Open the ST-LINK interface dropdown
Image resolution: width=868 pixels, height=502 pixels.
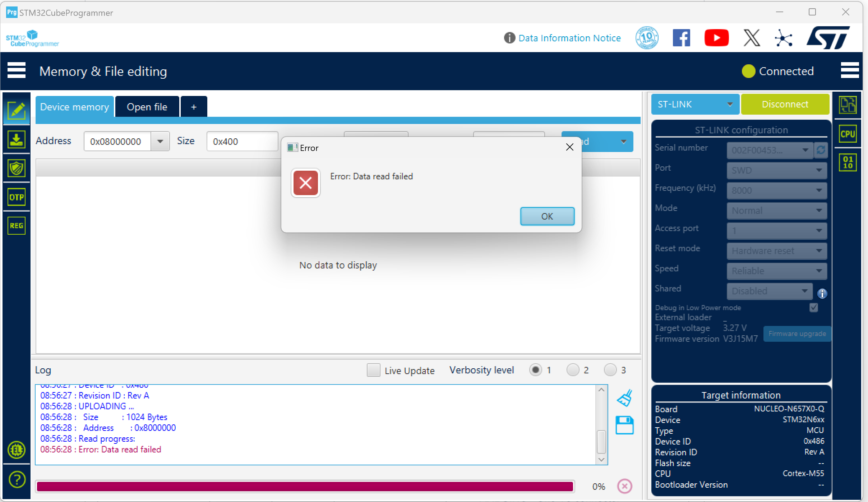695,104
